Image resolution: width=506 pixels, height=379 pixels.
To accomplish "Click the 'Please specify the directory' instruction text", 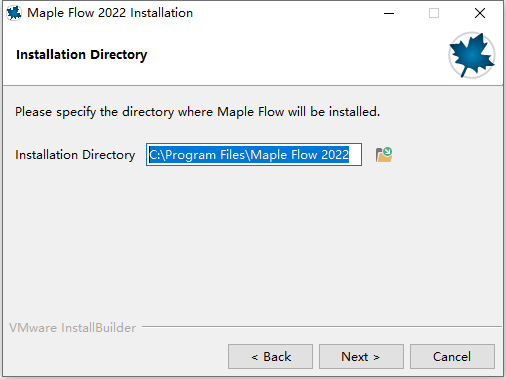I will coord(197,112).
